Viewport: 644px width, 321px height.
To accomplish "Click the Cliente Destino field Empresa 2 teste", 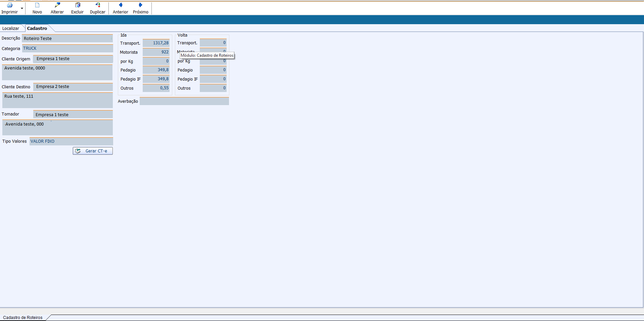I will click(73, 87).
